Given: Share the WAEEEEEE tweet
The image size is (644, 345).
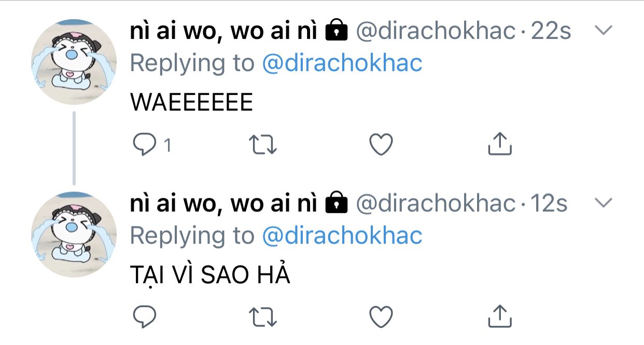Looking at the screenshot, I should click(x=500, y=144).
